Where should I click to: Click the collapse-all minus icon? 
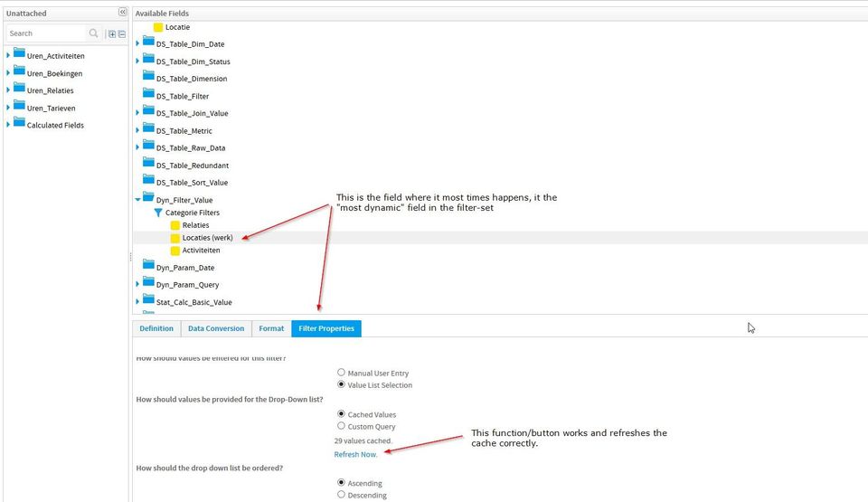click(x=122, y=33)
